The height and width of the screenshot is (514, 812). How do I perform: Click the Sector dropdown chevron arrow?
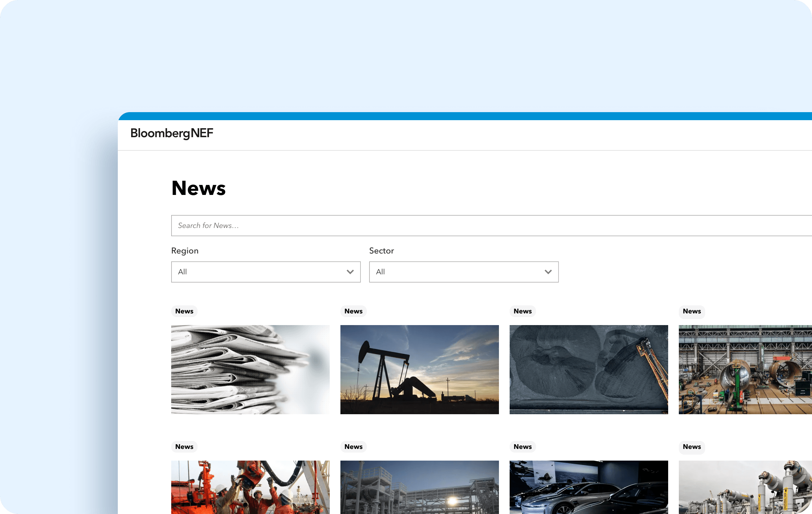pos(548,272)
